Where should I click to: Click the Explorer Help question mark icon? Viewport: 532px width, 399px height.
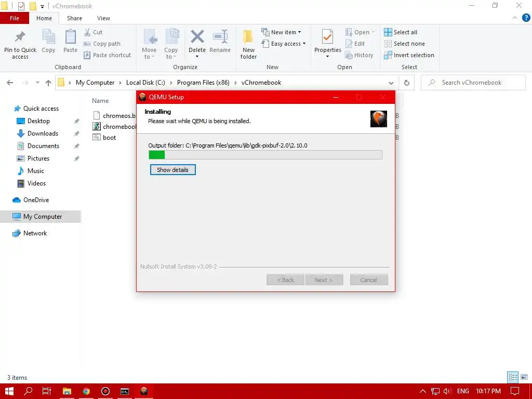(526, 18)
